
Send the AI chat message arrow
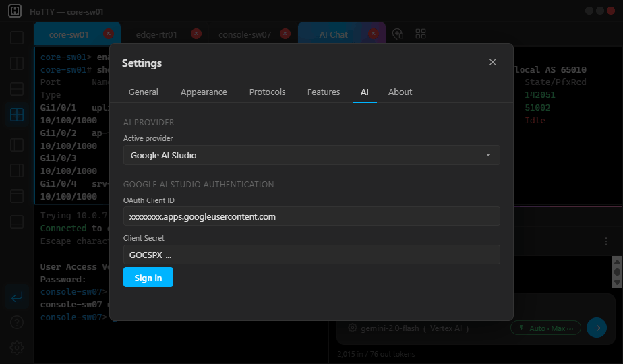(597, 328)
